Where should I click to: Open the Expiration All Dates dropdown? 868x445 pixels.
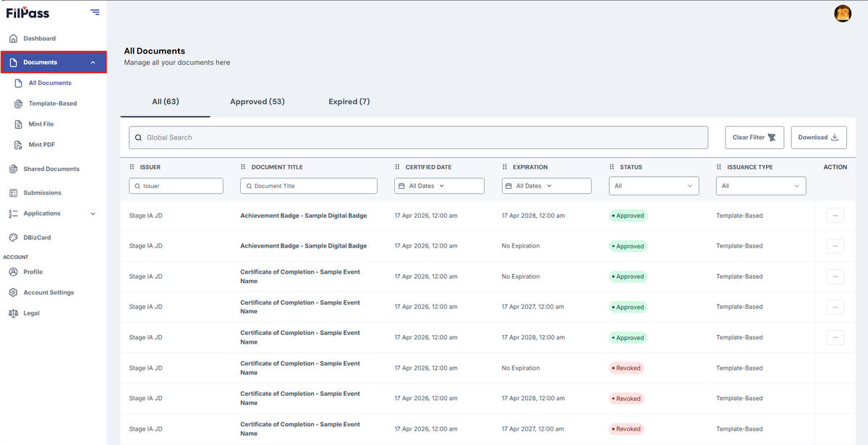point(547,186)
